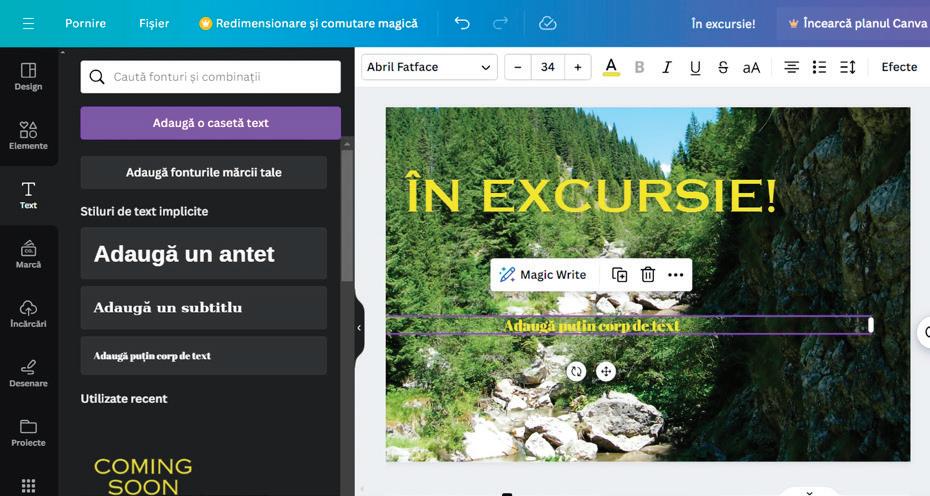Open the Pornire menu

coord(85,24)
